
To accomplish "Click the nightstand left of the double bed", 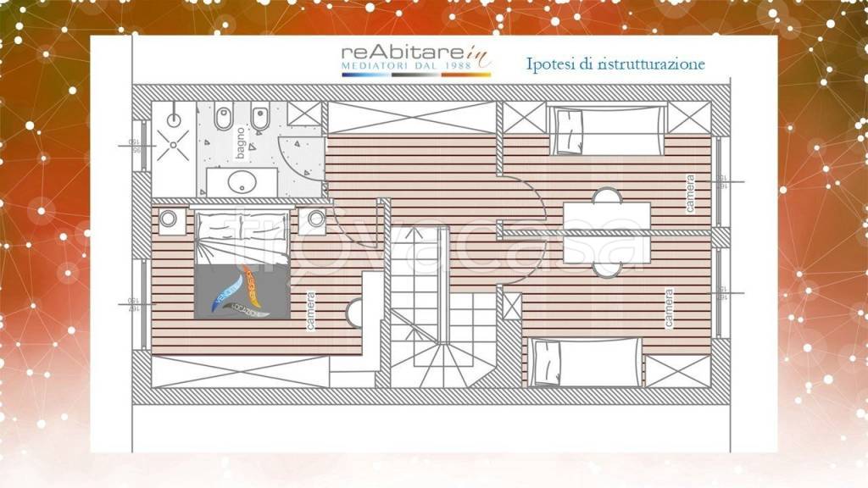I will coord(168,219).
